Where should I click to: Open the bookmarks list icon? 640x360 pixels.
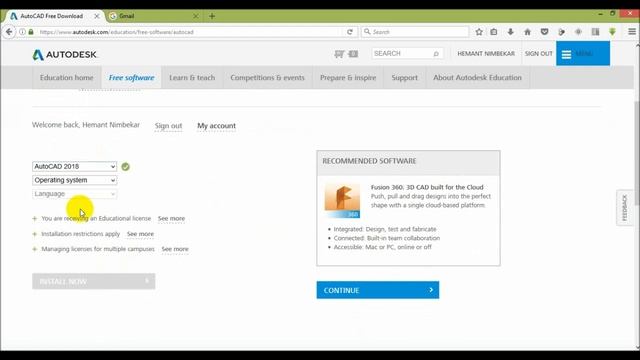tap(494, 32)
